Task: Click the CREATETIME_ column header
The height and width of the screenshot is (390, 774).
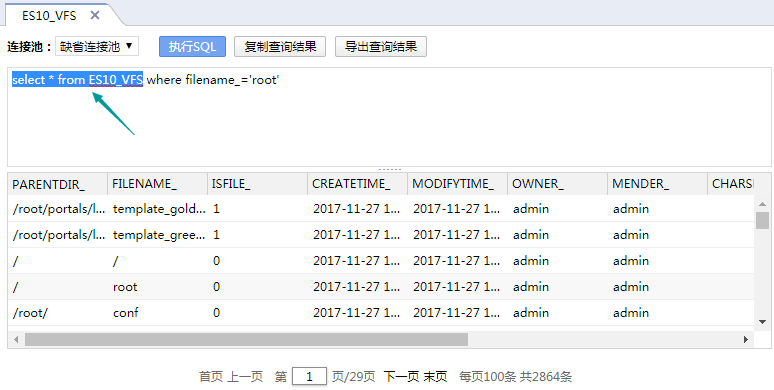Action: click(357, 184)
